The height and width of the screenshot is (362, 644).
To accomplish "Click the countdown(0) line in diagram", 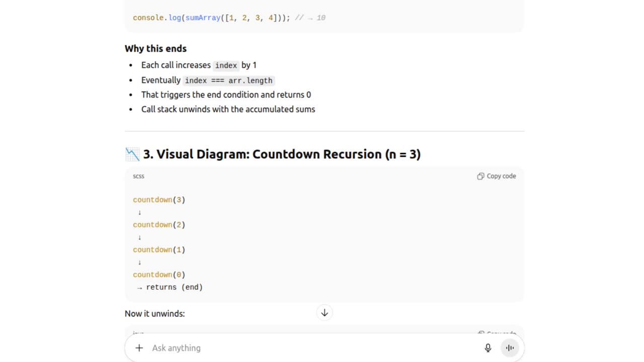I will pyautogui.click(x=159, y=275).
